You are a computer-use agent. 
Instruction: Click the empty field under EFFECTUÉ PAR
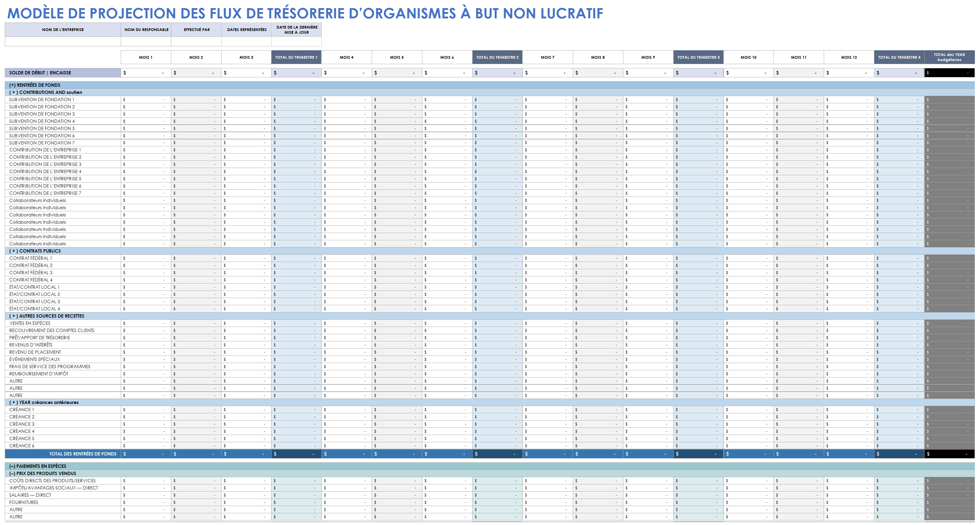196,42
